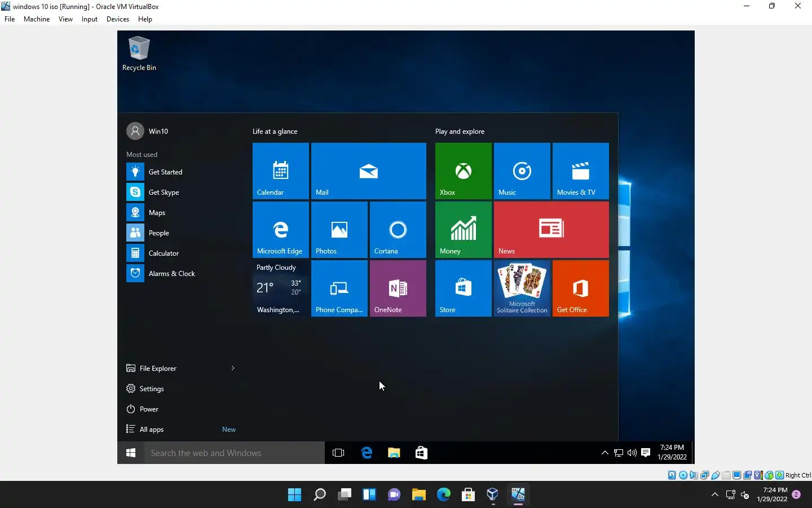The width and height of the screenshot is (812, 508).
Task: Open the OneNote tile
Action: [x=398, y=288]
